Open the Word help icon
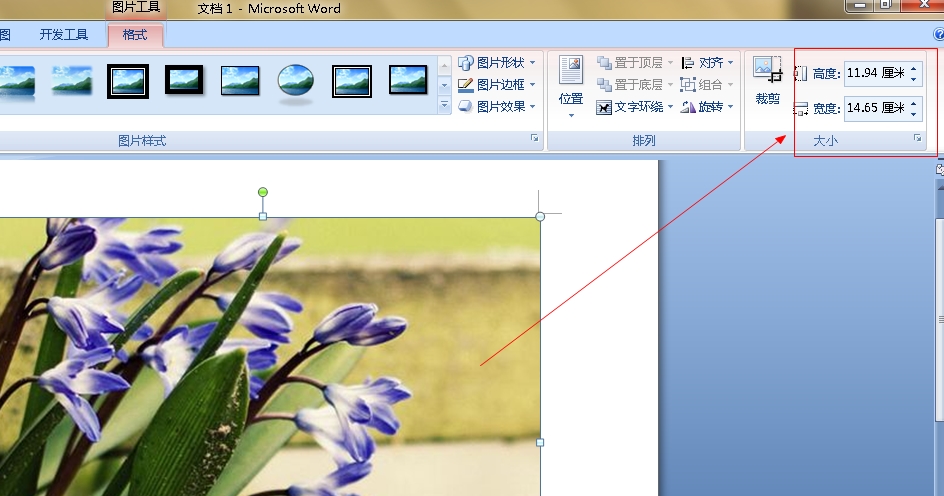The image size is (944, 496). tap(939, 34)
